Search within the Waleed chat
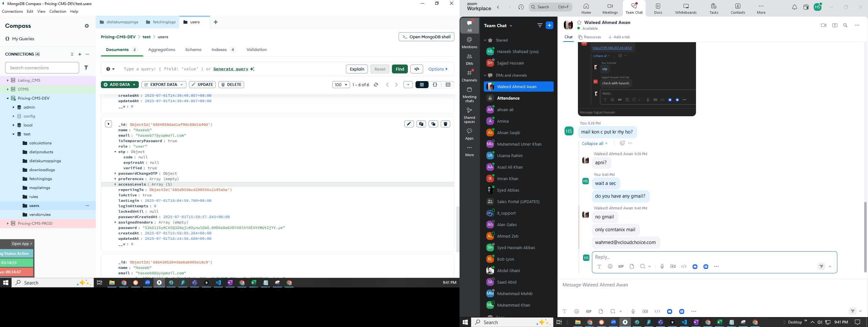The image size is (868, 327). click(845, 26)
